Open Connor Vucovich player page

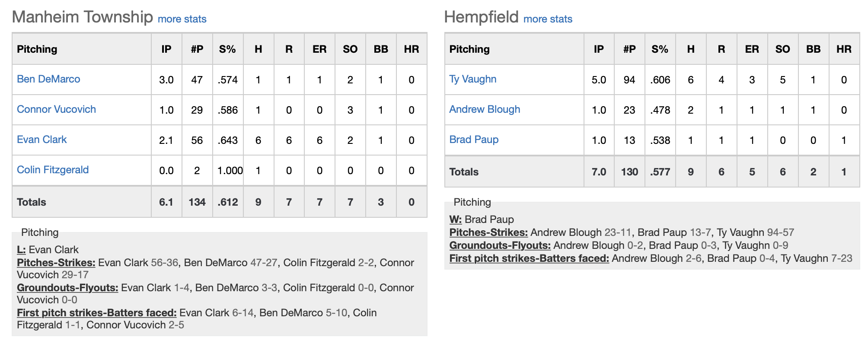(56, 109)
